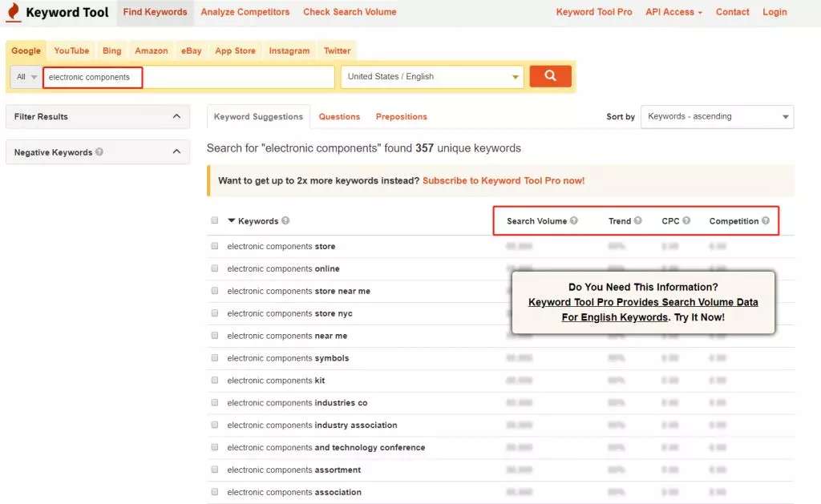Screen dimensions: 821x504
Task: Switch to the Questions tab
Action: coord(339,116)
